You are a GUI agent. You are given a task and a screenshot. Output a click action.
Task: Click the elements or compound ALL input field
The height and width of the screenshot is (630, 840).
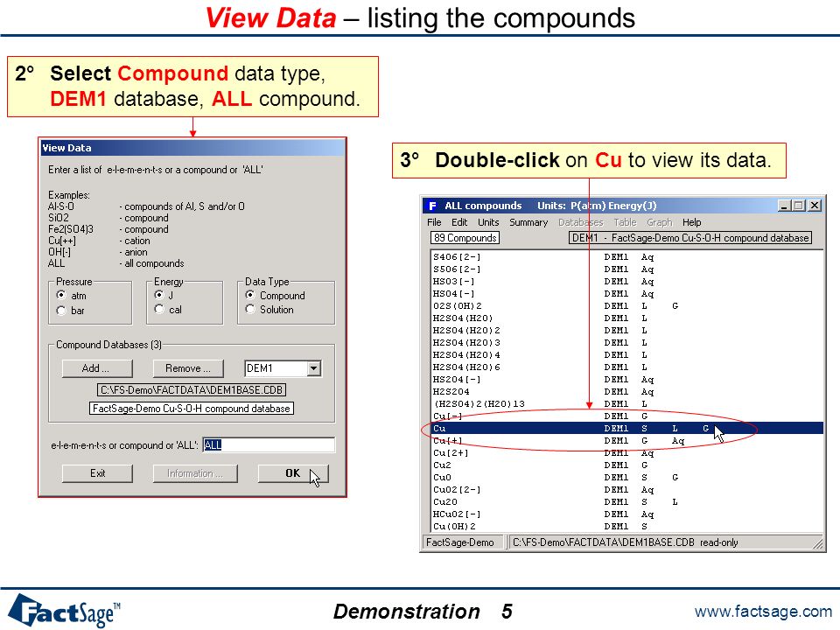click(x=269, y=444)
